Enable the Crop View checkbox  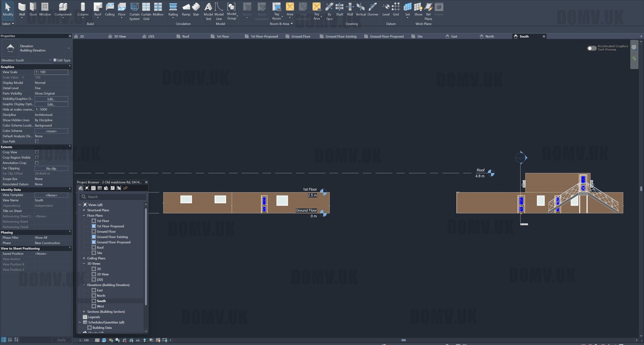pos(37,152)
